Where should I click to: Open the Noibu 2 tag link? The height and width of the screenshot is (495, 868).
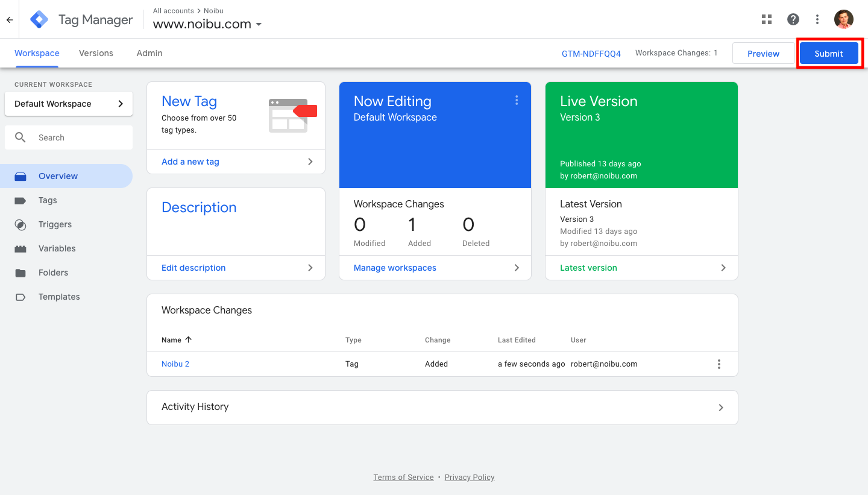pos(175,364)
